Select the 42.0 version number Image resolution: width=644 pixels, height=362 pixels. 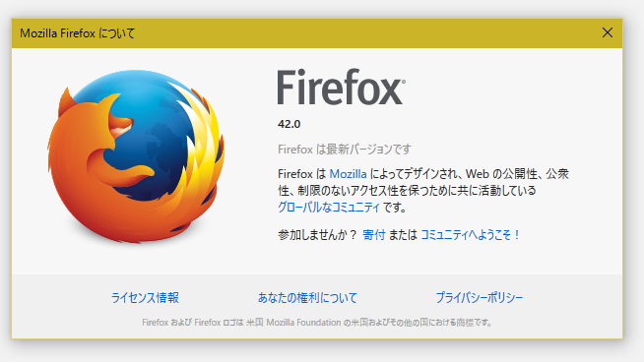tap(289, 124)
